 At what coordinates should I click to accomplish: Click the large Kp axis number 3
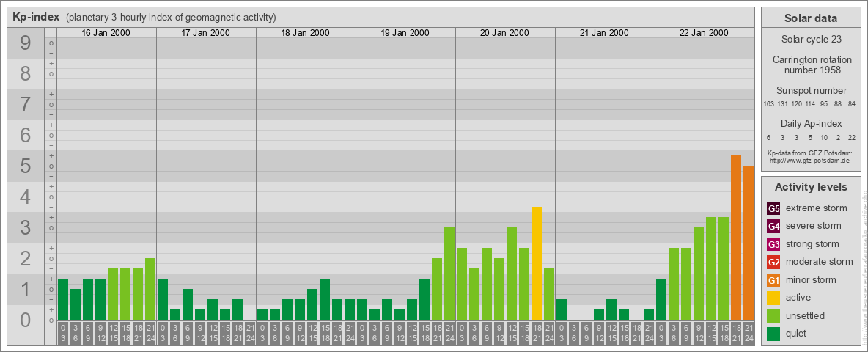point(26,227)
